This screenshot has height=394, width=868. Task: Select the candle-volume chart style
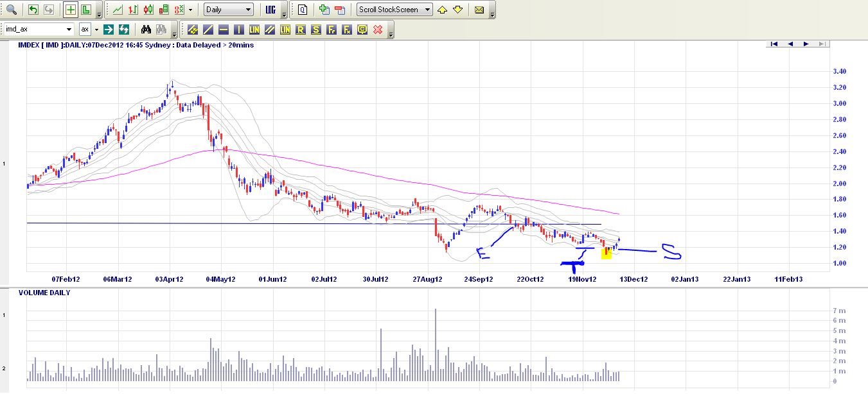pyautogui.click(x=164, y=10)
